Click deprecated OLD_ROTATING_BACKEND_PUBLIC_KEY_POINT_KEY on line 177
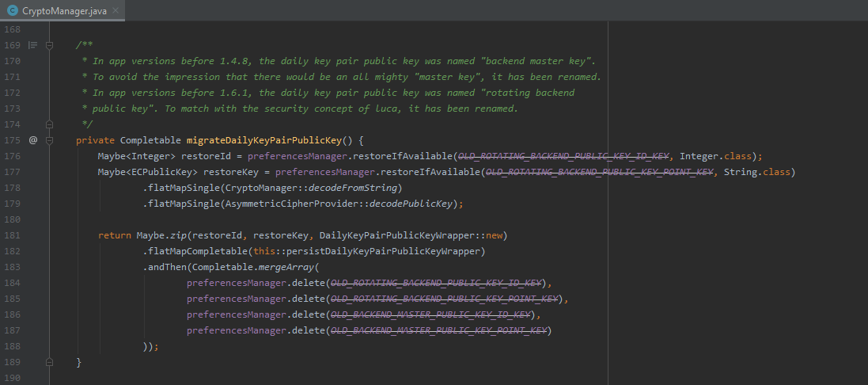 600,172
